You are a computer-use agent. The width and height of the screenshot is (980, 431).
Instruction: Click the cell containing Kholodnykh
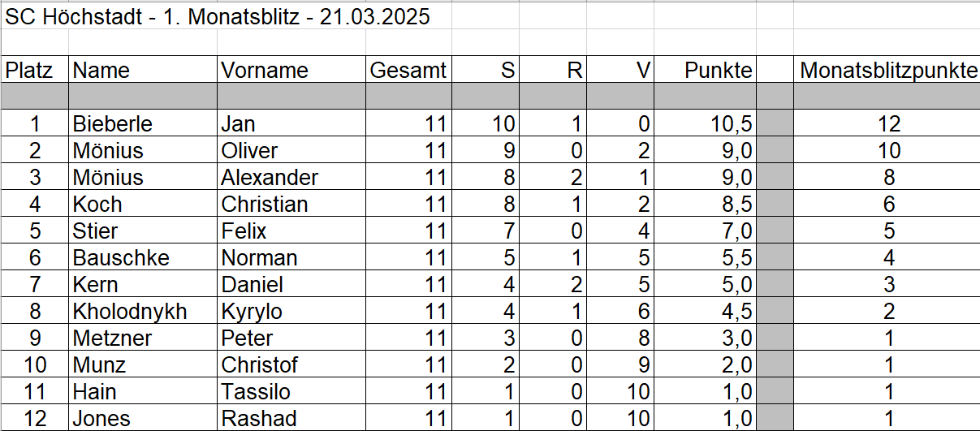pos(130,312)
